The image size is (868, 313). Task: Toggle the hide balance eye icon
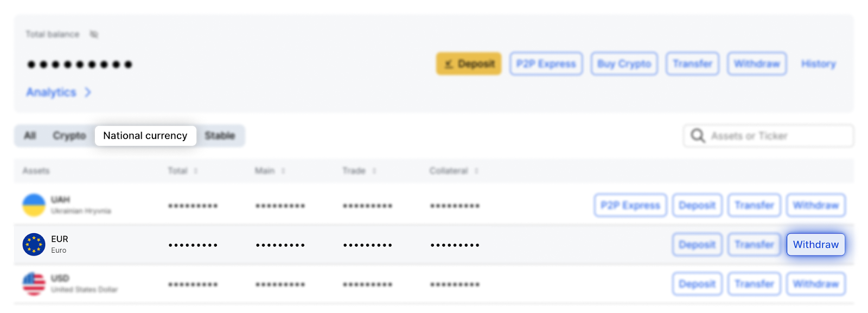coord(94,34)
